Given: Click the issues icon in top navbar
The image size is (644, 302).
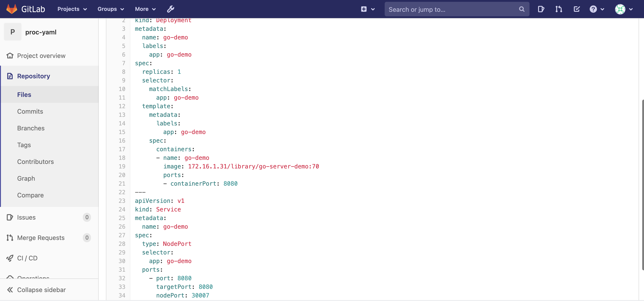Looking at the screenshot, I should tap(541, 9).
